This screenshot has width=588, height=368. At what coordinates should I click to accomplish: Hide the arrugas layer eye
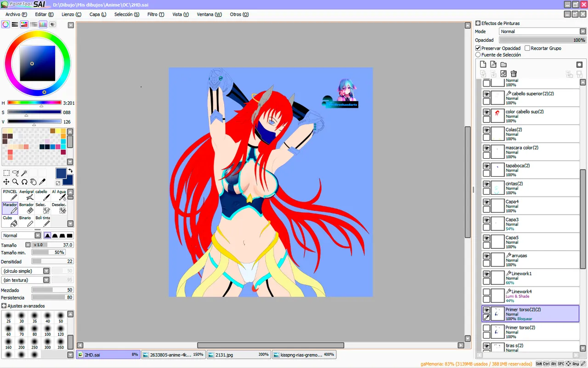(x=486, y=256)
